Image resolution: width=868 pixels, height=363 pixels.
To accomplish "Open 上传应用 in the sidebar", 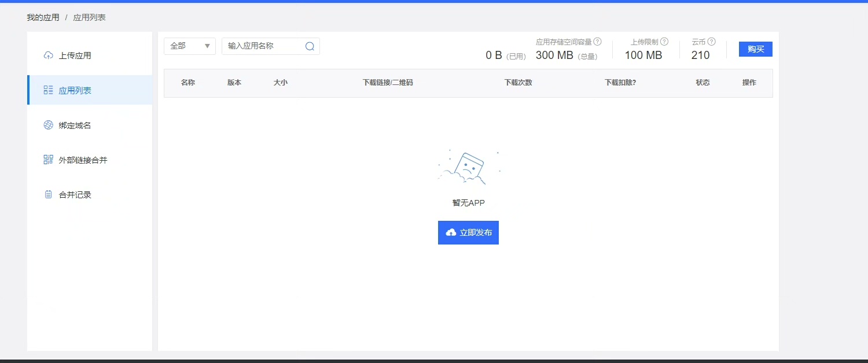I will [90, 55].
